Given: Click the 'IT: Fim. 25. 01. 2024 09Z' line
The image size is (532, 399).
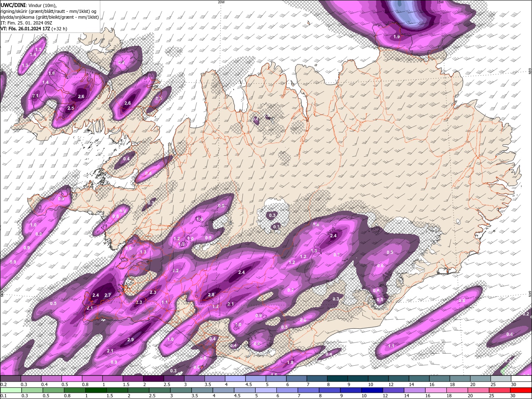Looking at the screenshot, I should click(x=26, y=23).
